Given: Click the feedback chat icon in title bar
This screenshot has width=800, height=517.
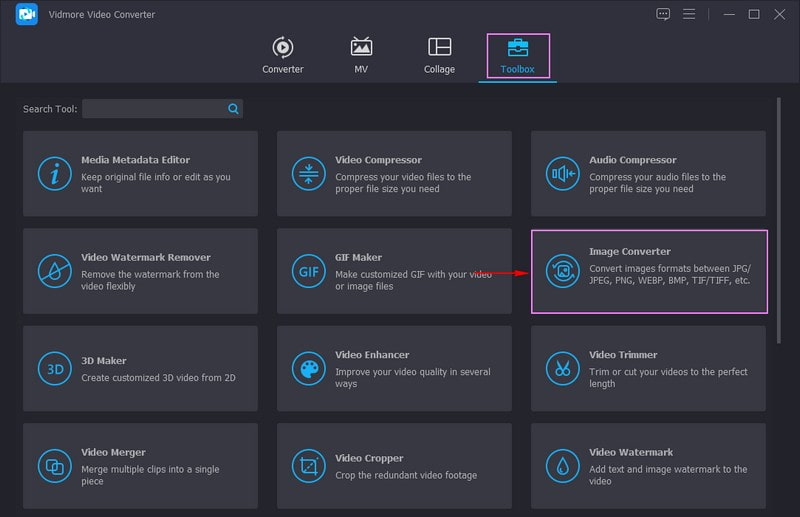Looking at the screenshot, I should (663, 14).
